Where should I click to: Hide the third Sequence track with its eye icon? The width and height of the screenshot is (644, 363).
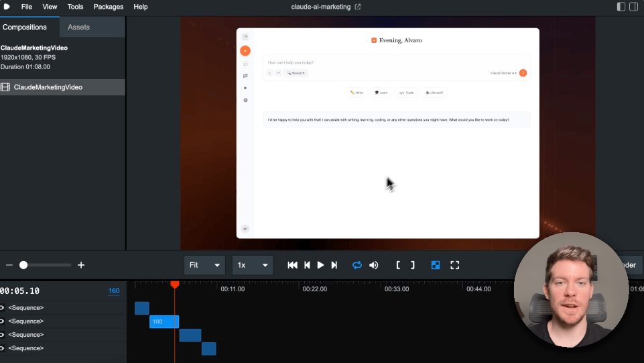(2, 335)
